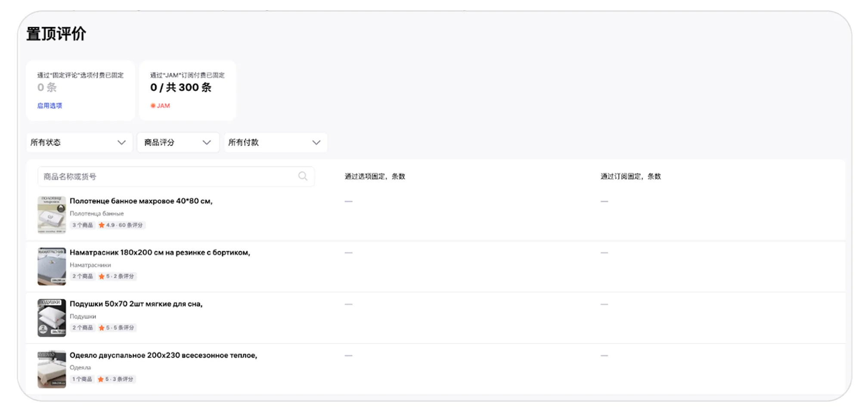Open the 所有状态 status dropdown

78,142
